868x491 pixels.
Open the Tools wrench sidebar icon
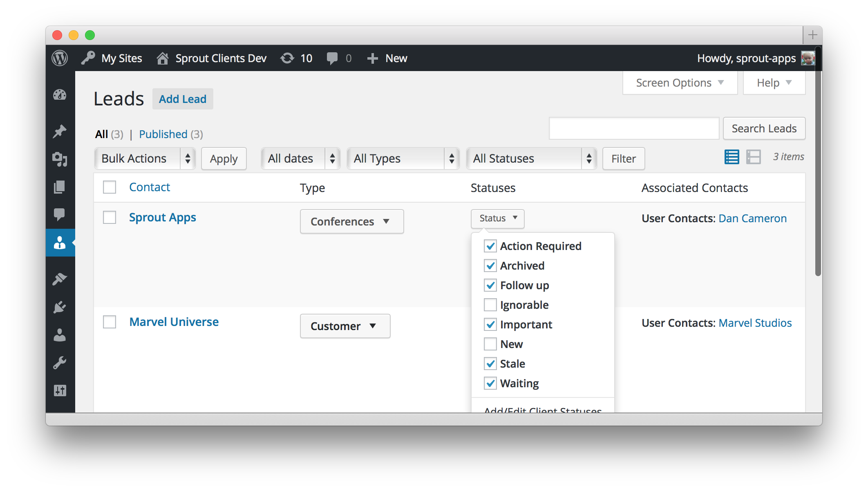[x=60, y=363]
